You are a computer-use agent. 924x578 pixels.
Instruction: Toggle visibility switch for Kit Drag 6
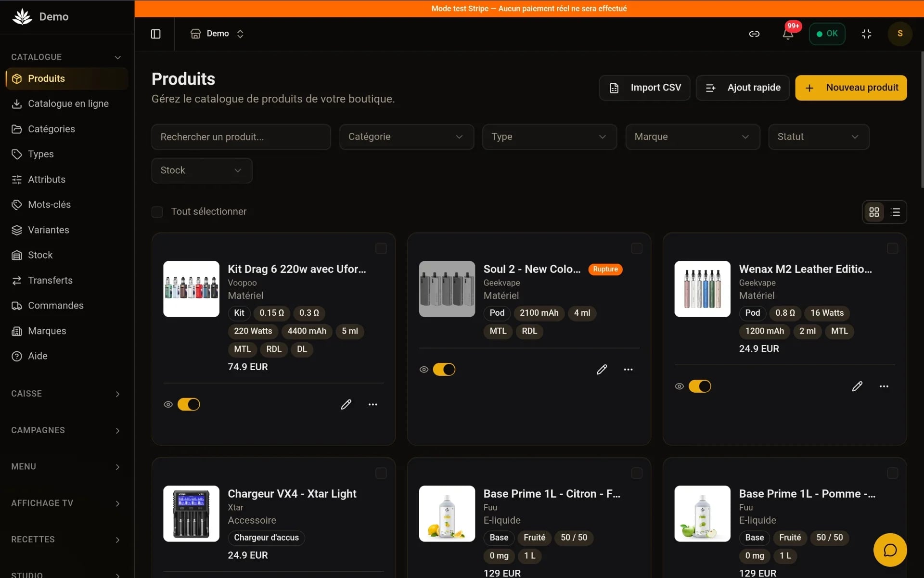pos(189,404)
